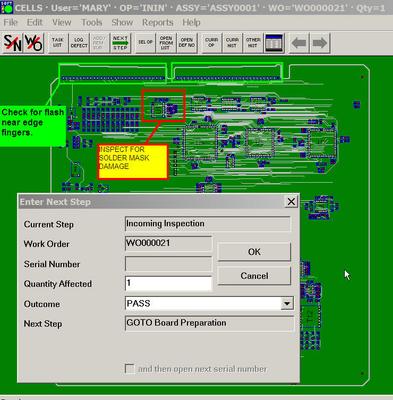The image size is (393, 400).
Task: Click the Current Step field Incoming Inspection
Action: point(208,224)
